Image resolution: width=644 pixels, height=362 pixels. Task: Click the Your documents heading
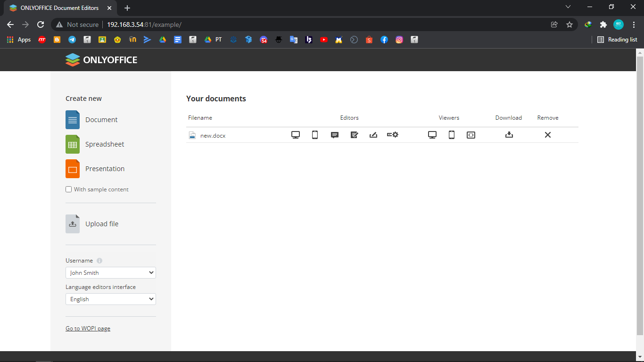pos(216,99)
